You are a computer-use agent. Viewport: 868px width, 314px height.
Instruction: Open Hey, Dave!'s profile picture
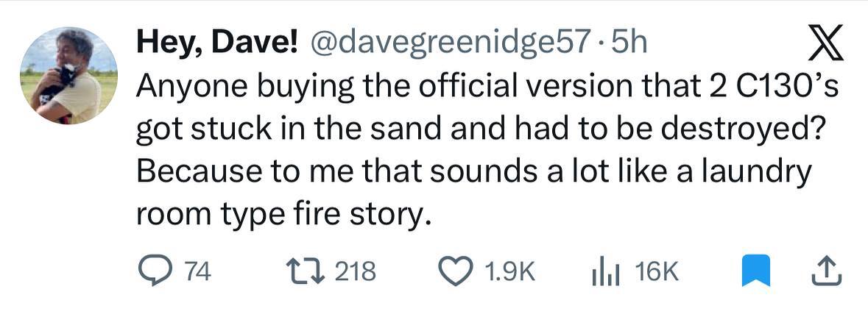tap(68, 76)
